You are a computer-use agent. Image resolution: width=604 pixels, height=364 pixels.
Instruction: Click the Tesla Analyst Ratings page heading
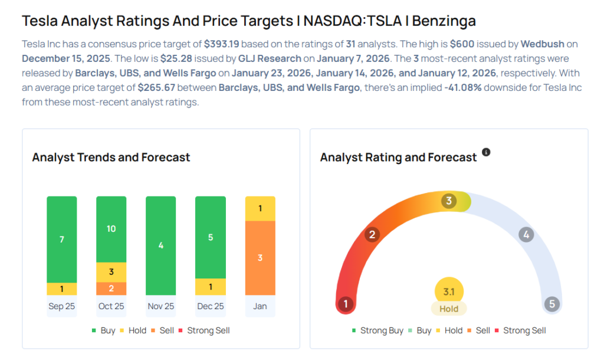click(x=248, y=21)
